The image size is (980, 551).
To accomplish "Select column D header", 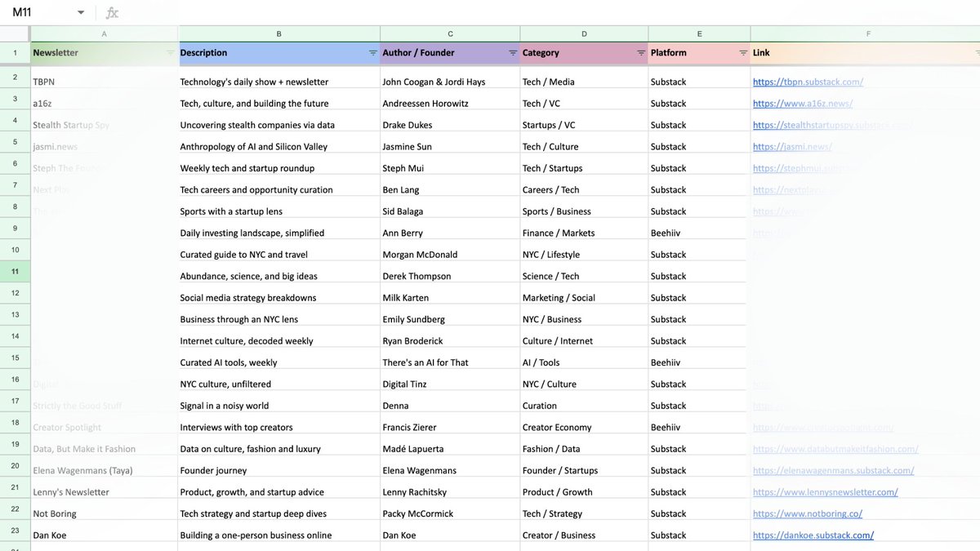I will pos(584,33).
